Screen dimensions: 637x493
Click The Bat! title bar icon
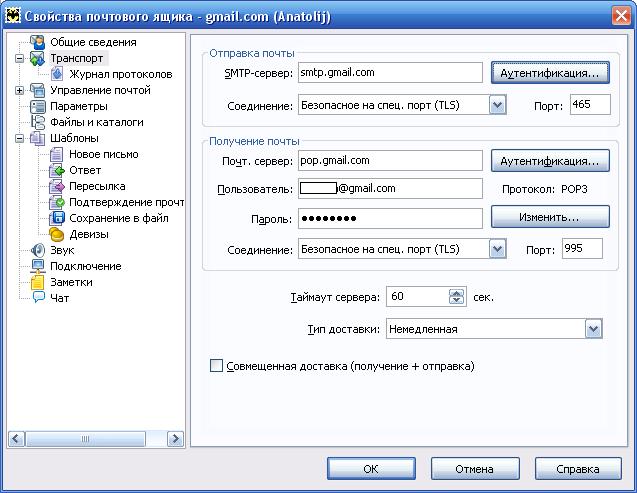click(x=13, y=16)
